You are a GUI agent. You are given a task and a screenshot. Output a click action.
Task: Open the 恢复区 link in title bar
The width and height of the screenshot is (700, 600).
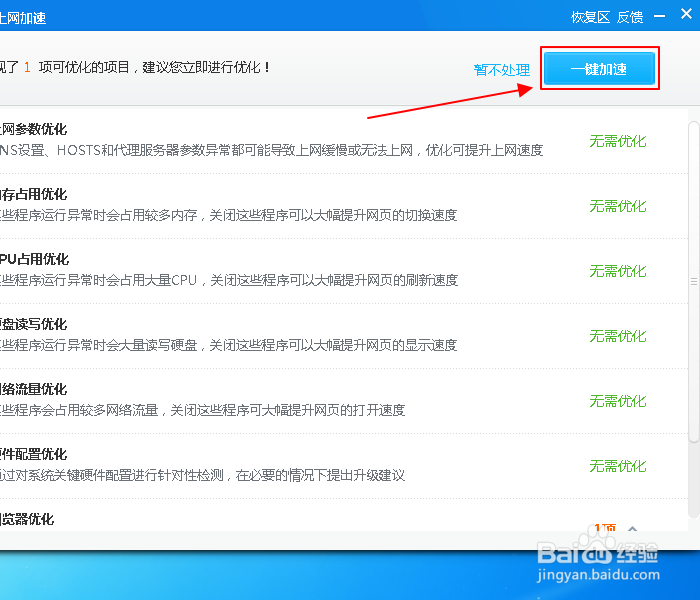590,17
